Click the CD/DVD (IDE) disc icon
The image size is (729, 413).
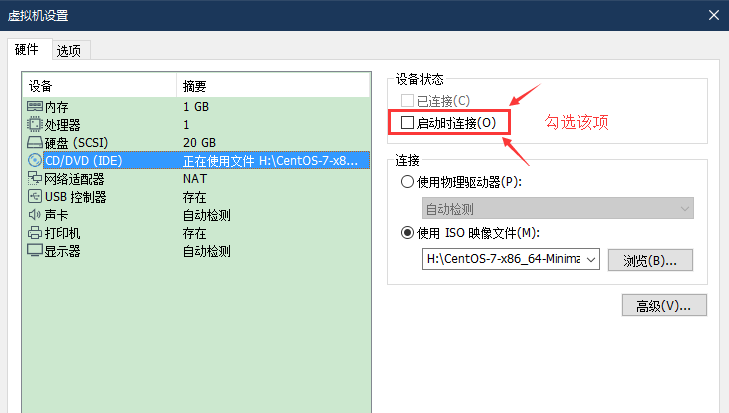(34, 160)
